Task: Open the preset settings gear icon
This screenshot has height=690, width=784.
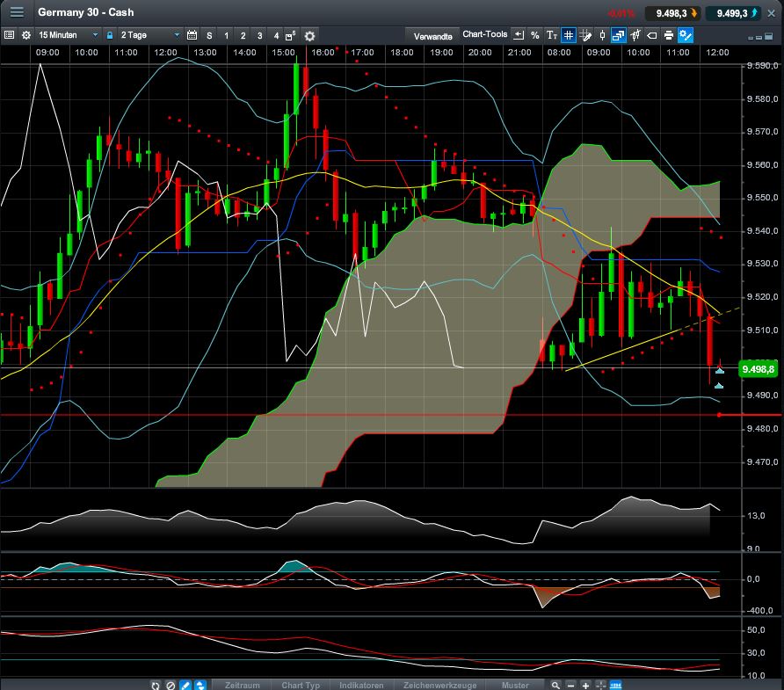Action: tap(309, 36)
